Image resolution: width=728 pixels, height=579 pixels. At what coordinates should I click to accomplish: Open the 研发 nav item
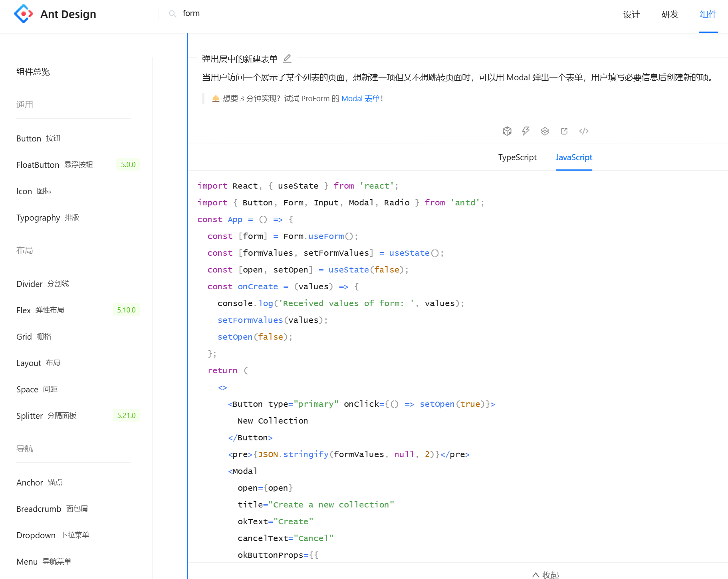tap(670, 14)
